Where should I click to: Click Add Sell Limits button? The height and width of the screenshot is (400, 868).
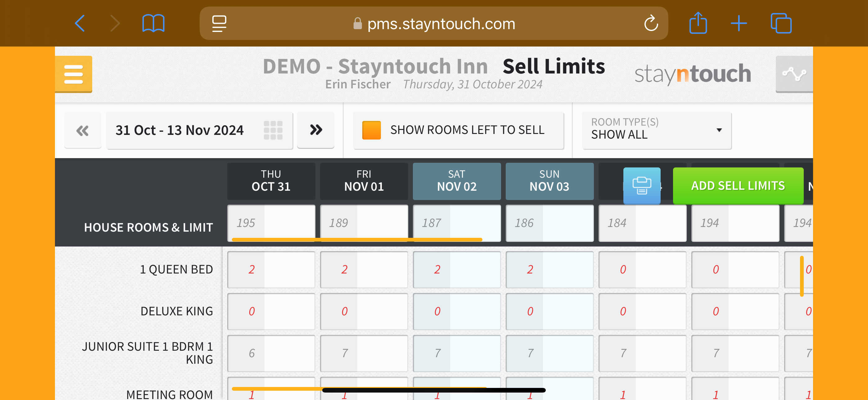(738, 185)
